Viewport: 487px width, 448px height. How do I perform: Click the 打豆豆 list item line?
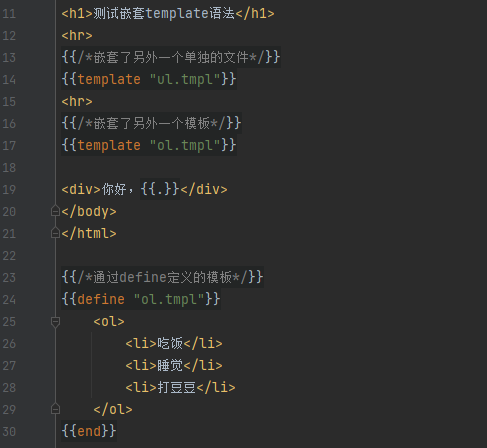coord(180,387)
